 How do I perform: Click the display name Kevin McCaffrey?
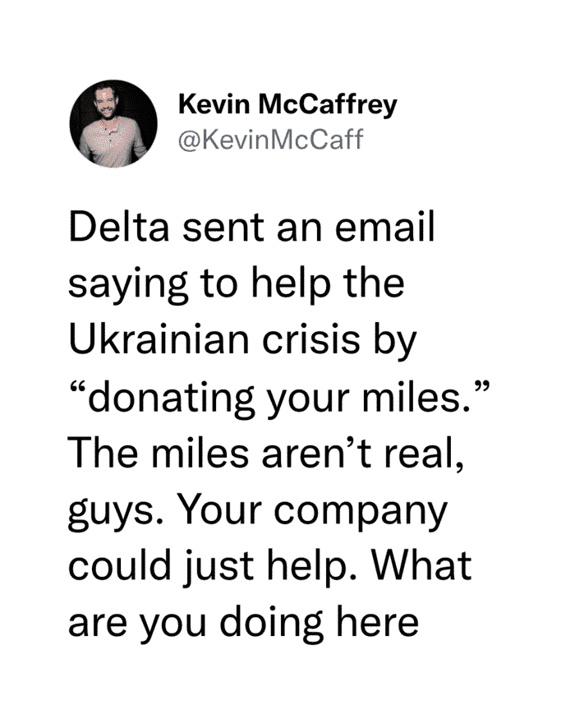[x=287, y=105]
